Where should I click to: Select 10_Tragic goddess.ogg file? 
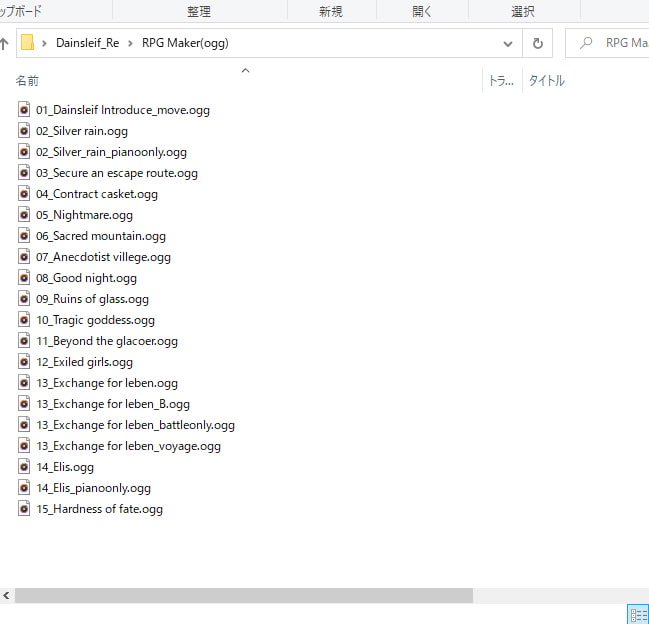[x=95, y=320]
